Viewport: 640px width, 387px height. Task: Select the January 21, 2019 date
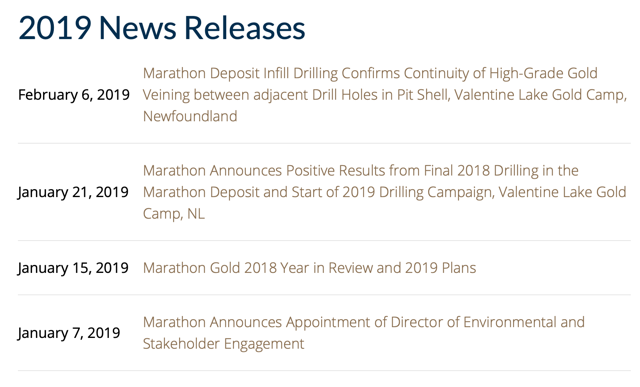coord(73,192)
